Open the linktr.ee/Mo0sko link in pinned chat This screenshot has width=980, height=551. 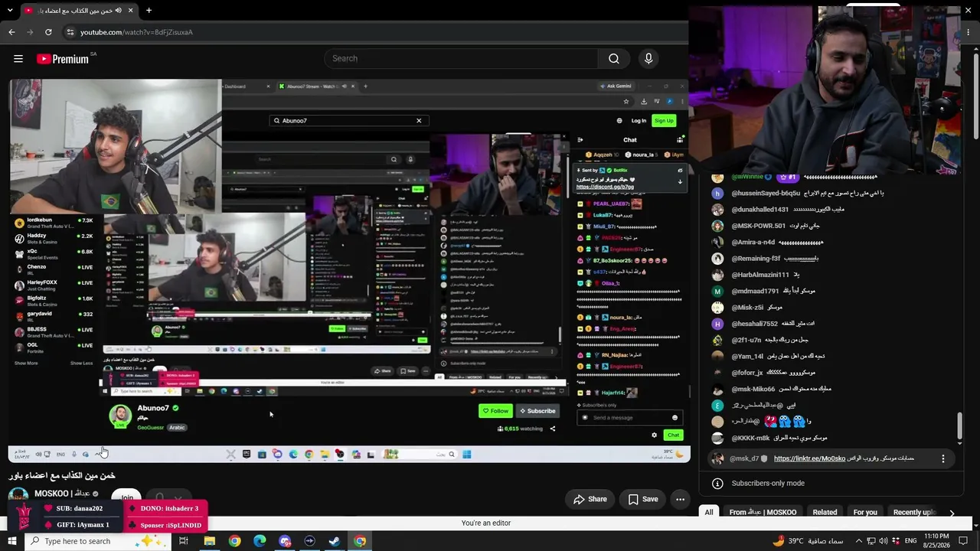tap(809, 458)
